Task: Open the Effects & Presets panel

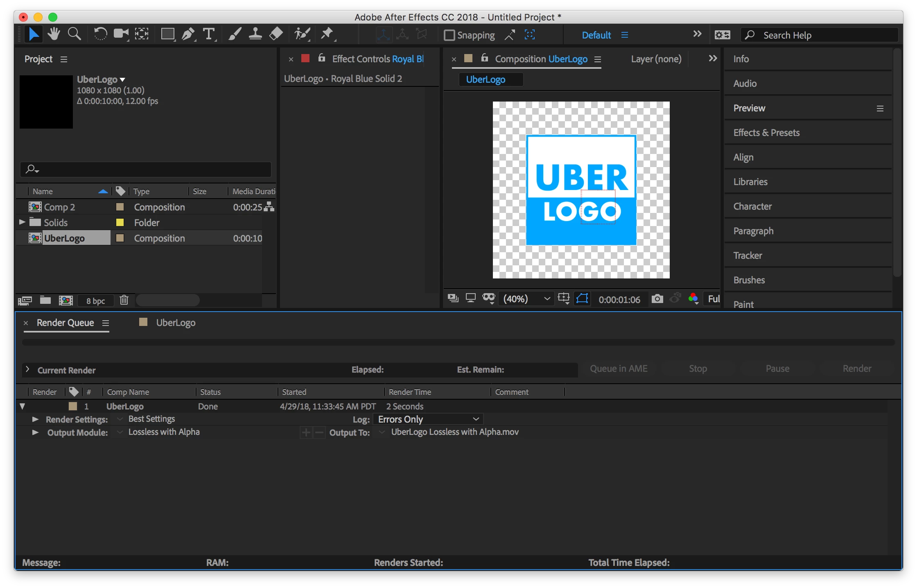Action: point(766,133)
